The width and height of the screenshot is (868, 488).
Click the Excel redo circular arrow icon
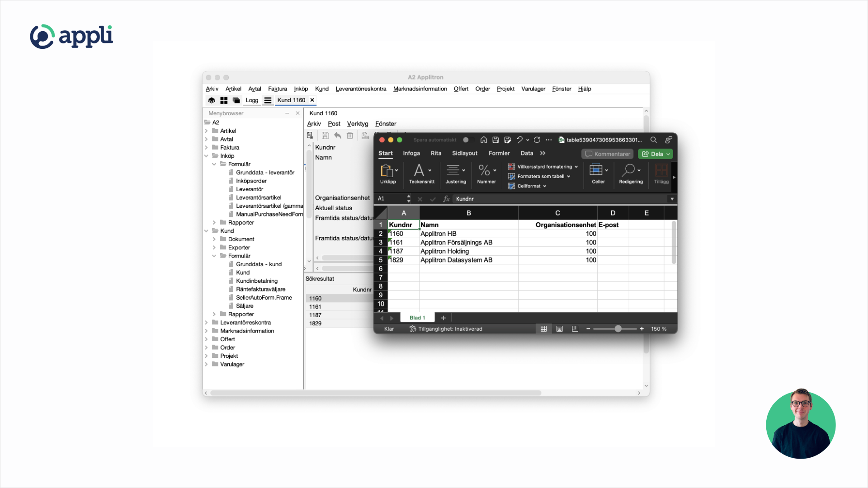[537, 140]
